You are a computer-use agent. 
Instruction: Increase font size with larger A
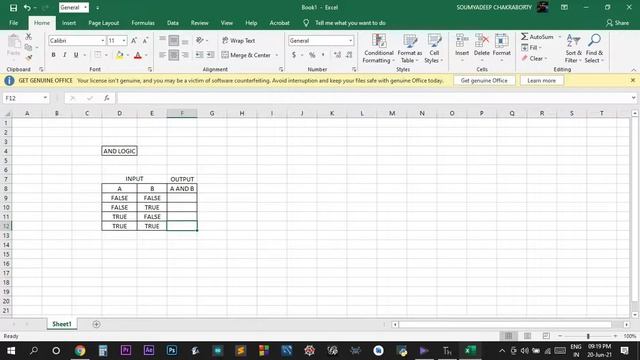[134, 40]
